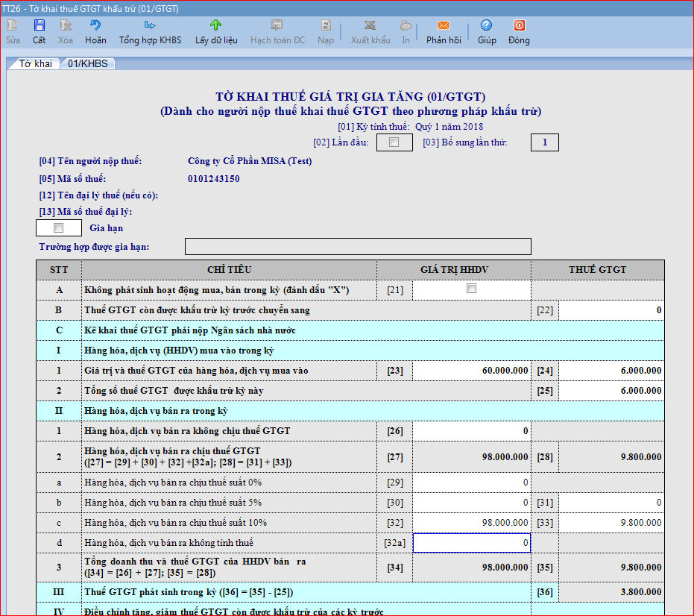The width and height of the screenshot is (694, 616).
Task: Click the [33] tax cell 9.800.000
Action: (611, 523)
